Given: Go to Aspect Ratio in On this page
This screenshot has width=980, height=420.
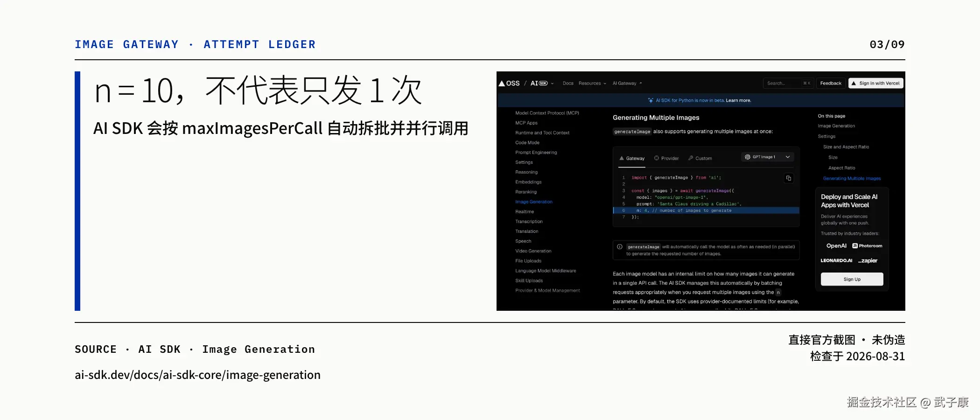Looking at the screenshot, I should [842, 168].
